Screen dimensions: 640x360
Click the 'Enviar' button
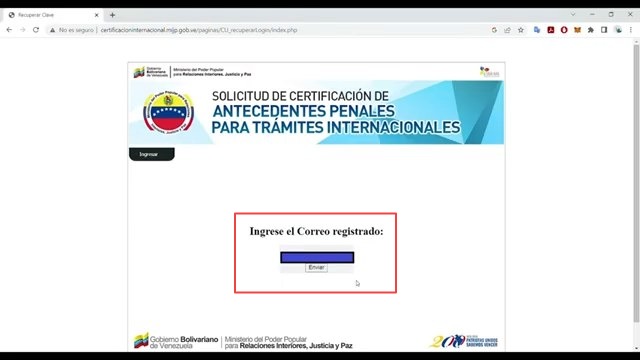(316, 267)
